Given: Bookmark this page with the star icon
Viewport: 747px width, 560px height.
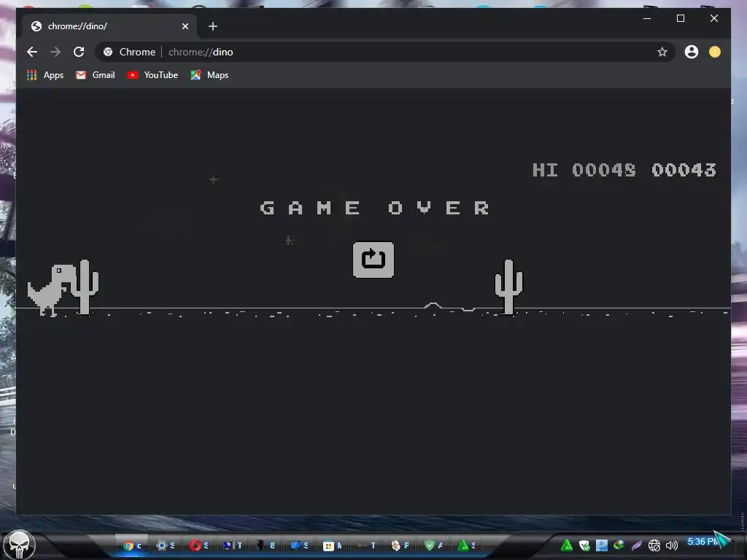Looking at the screenshot, I should click(x=662, y=52).
